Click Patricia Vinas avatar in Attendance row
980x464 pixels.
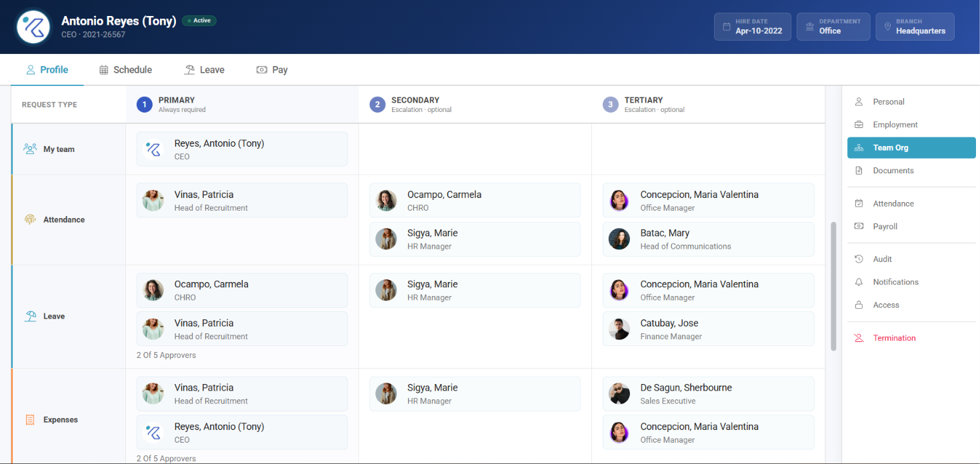coord(153,201)
